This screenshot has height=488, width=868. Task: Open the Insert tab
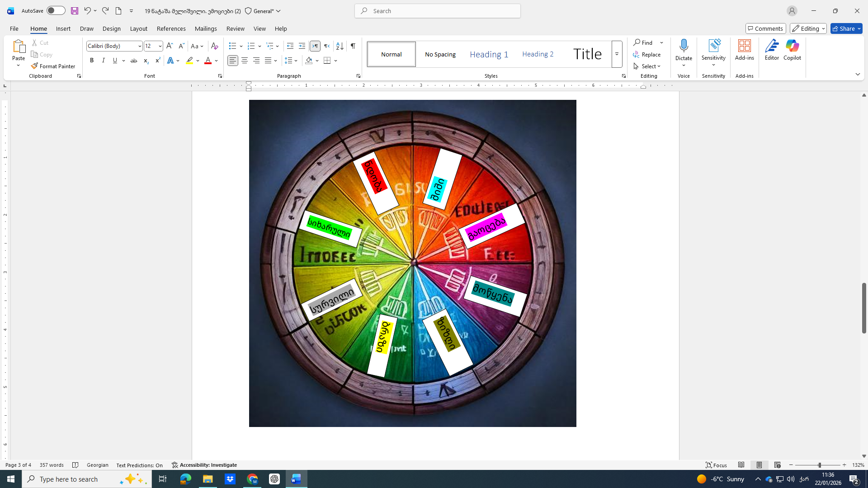point(63,28)
